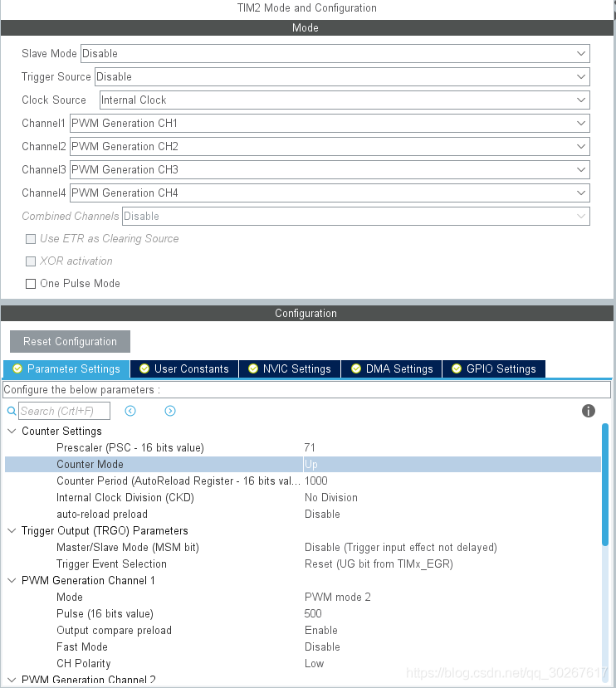Click the Fast Mode label

[82, 647]
